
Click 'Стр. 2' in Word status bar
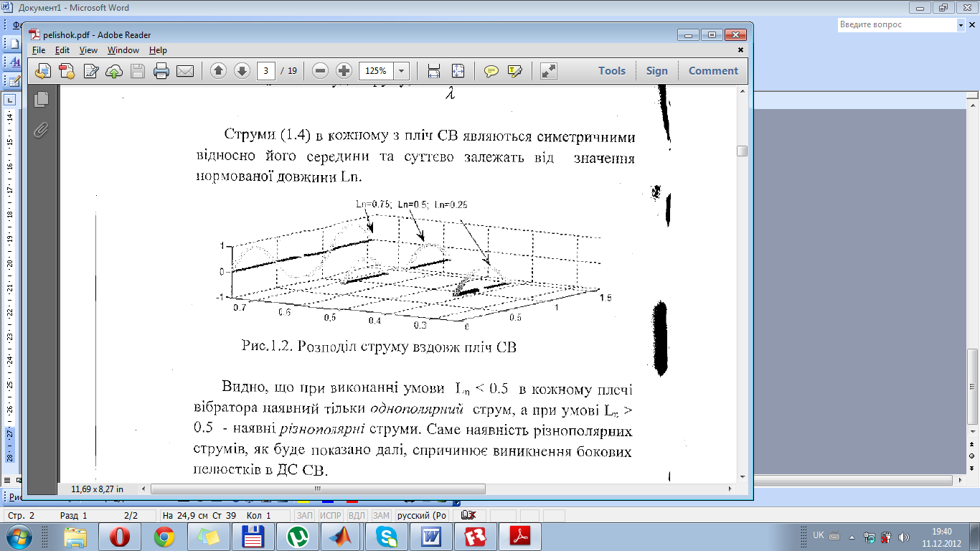(21, 516)
